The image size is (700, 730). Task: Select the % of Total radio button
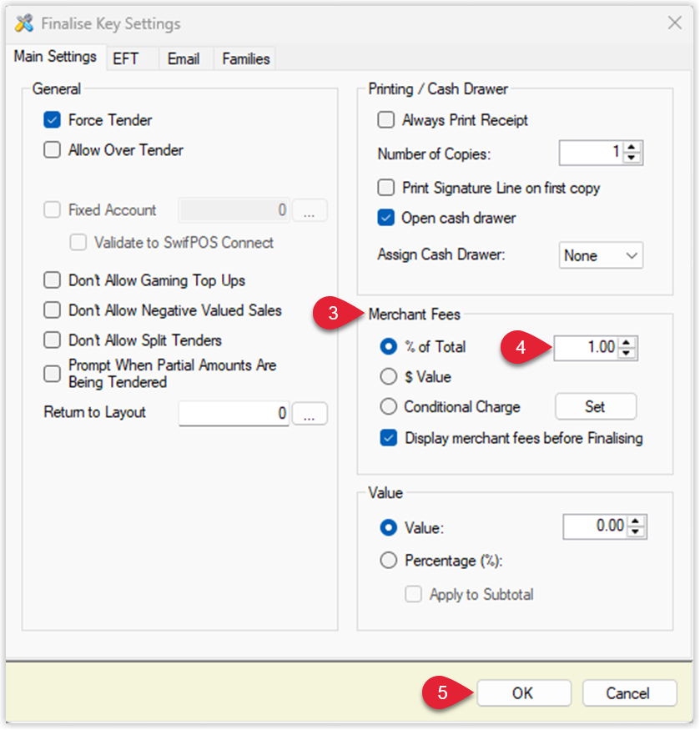(x=389, y=346)
